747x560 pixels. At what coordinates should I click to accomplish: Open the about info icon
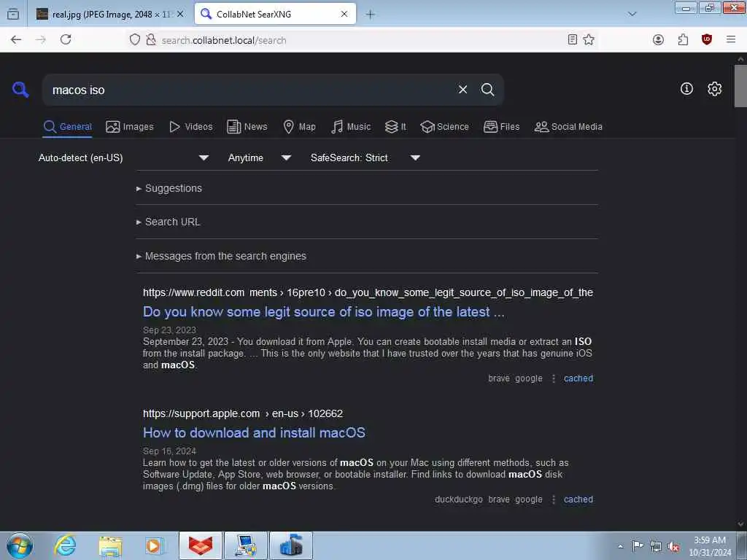coord(686,88)
